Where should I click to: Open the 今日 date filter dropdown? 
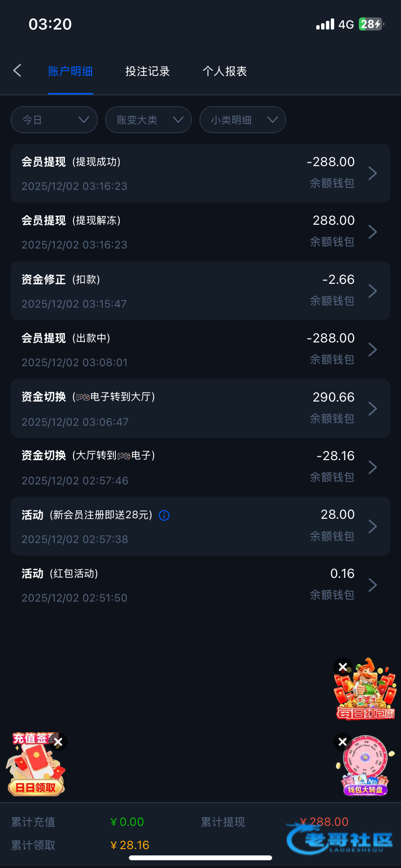54,120
